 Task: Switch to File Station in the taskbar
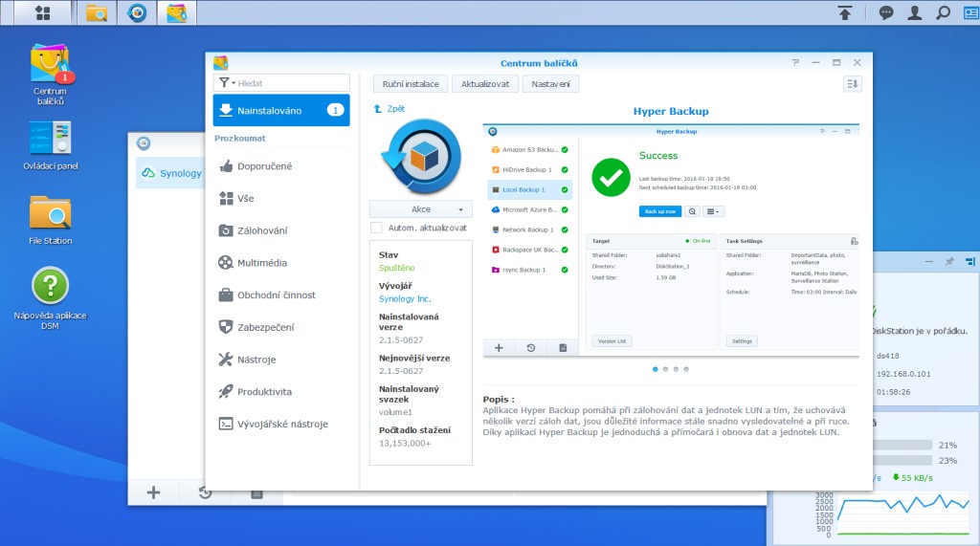pyautogui.click(x=97, y=12)
